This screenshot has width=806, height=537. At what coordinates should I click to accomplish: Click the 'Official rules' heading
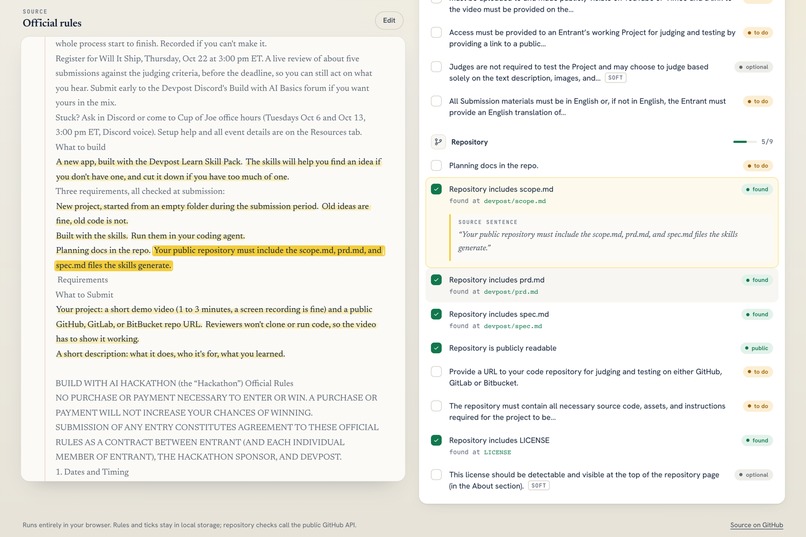click(52, 23)
